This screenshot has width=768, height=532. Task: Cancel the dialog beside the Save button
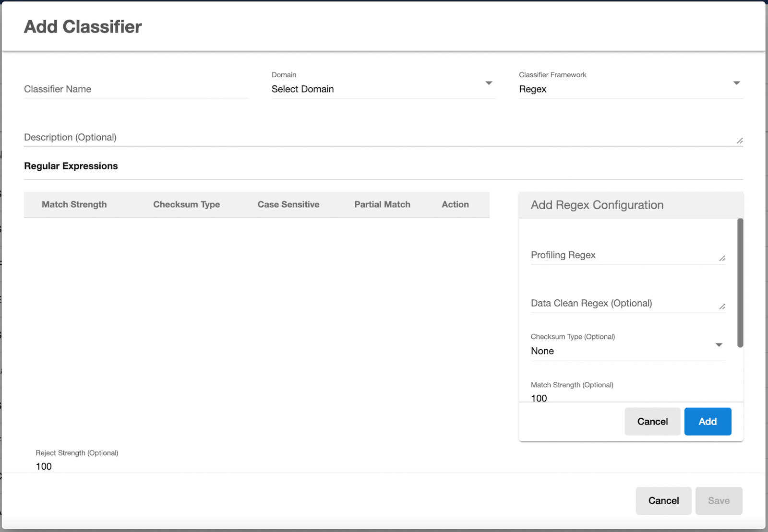click(x=663, y=501)
